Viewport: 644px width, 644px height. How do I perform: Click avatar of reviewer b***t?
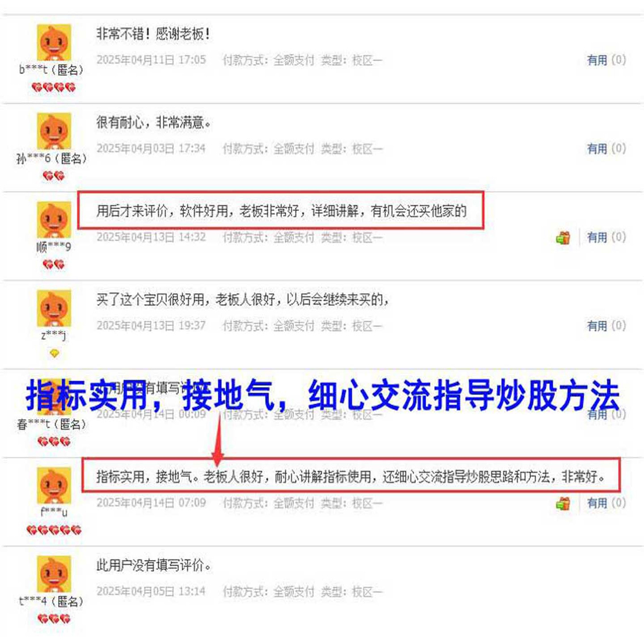pos(54,42)
